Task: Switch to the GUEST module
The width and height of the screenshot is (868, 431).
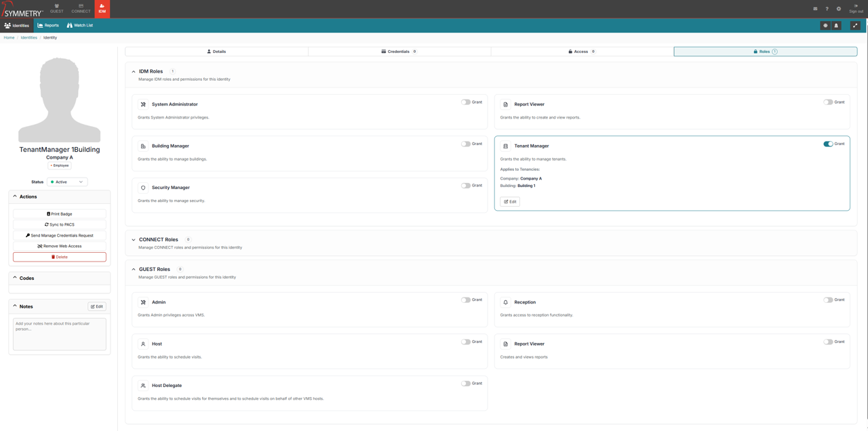Action: (x=57, y=9)
